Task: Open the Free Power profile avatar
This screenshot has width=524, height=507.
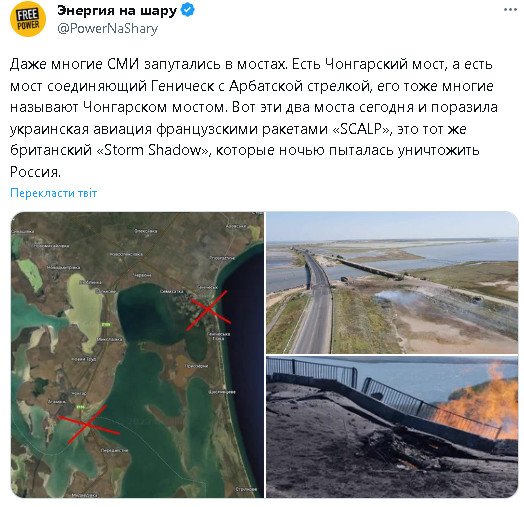Action: pyautogui.click(x=28, y=19)
